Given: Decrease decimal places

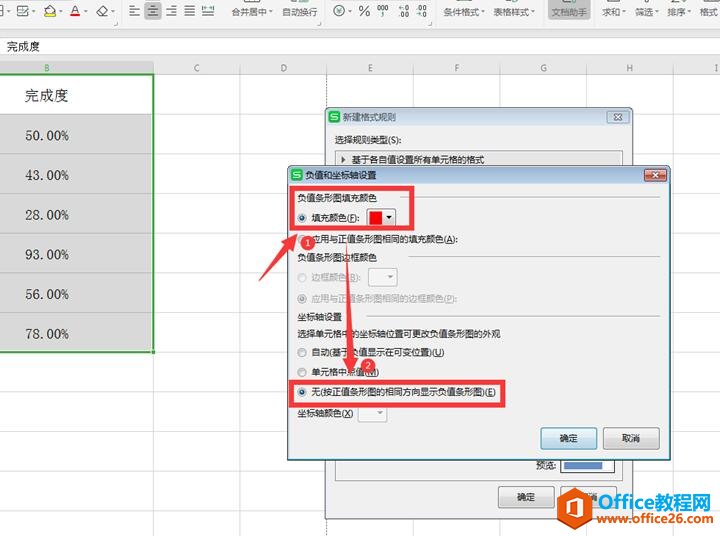Looking at the screenshot, I should [422, 11].
